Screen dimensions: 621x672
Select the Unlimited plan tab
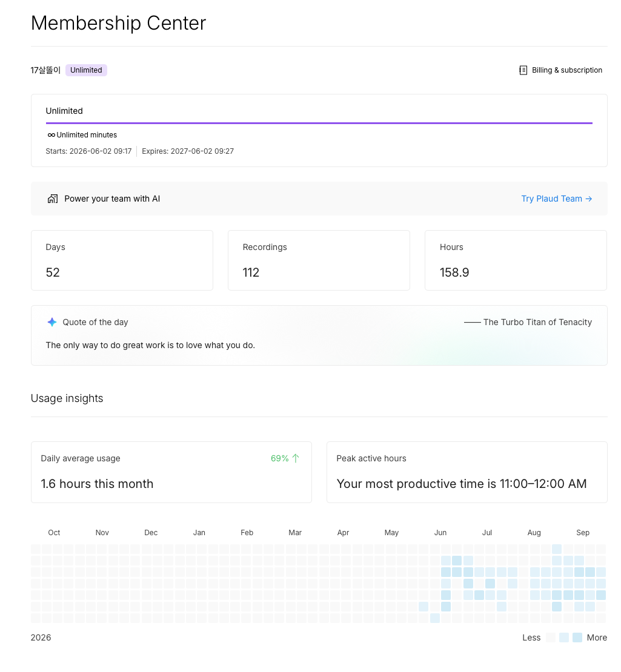point(64,111)
